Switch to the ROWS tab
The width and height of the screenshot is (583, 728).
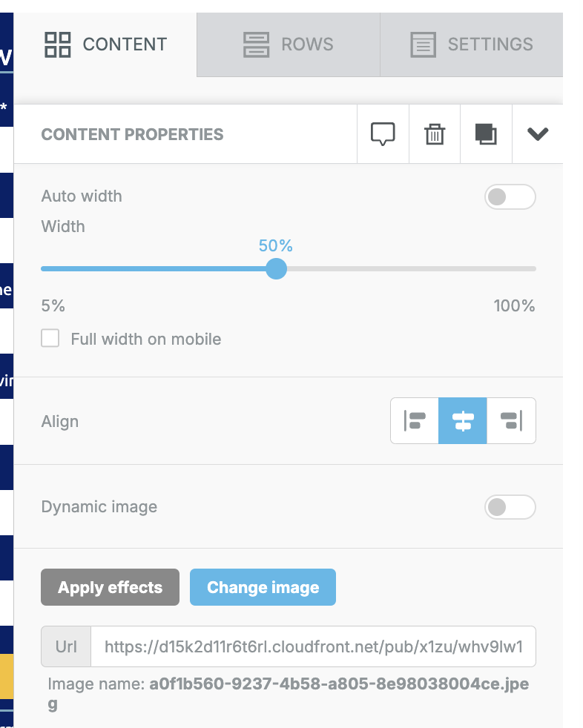pos(289,44)
